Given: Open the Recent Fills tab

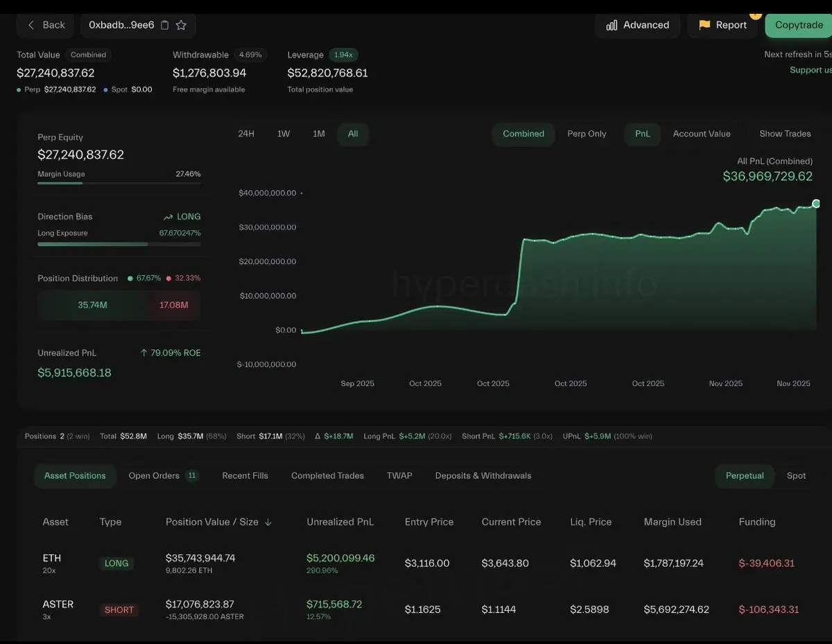Looking at the screenshot, I should (x=245, y=476).
